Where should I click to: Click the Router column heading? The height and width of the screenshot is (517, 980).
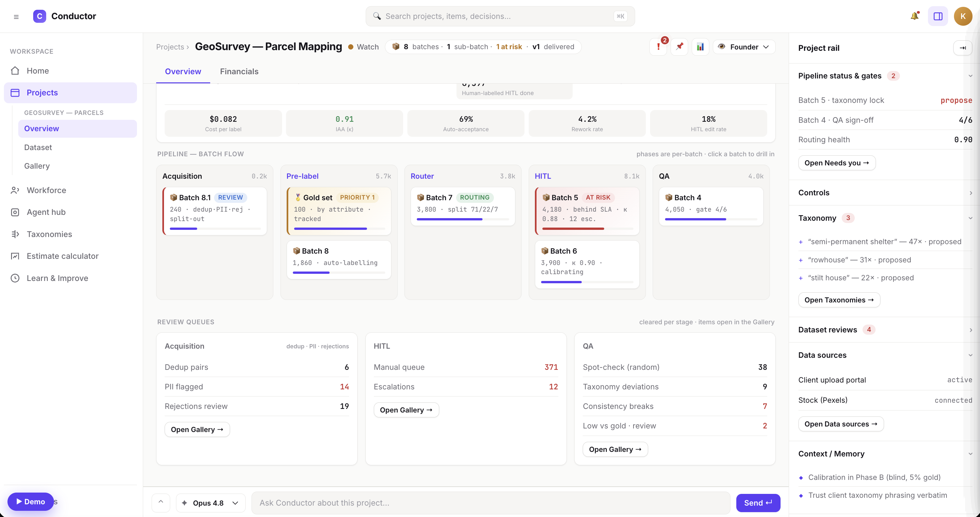(422, 176)
